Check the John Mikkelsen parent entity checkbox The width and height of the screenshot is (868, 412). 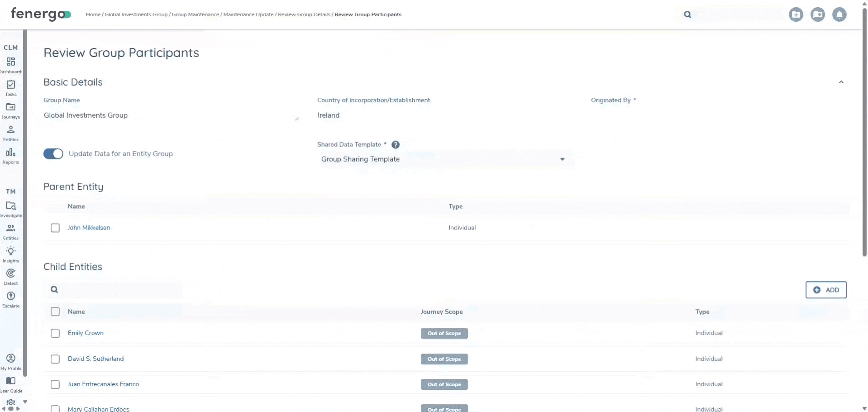[x=55, y=228]
